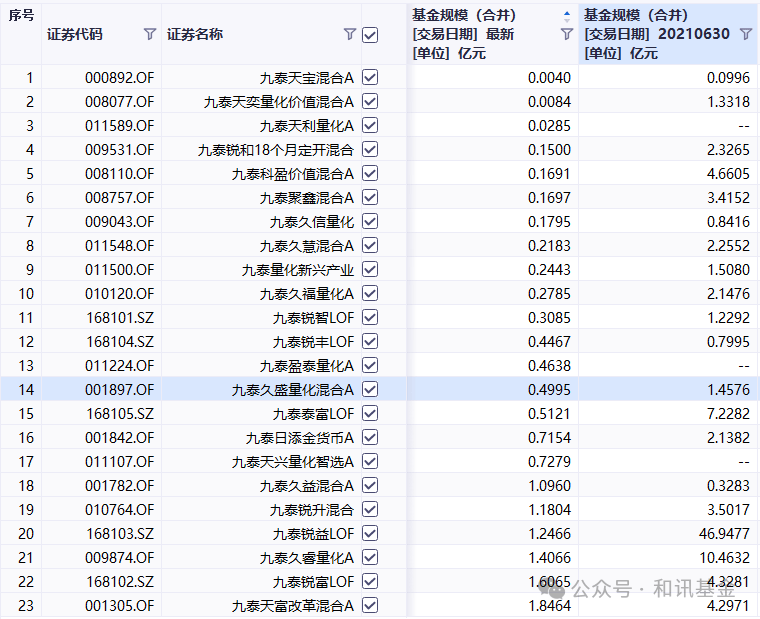Screen dimensions: 760x619
Task: Select code cell 000892.OF
Action: [120, 78]
